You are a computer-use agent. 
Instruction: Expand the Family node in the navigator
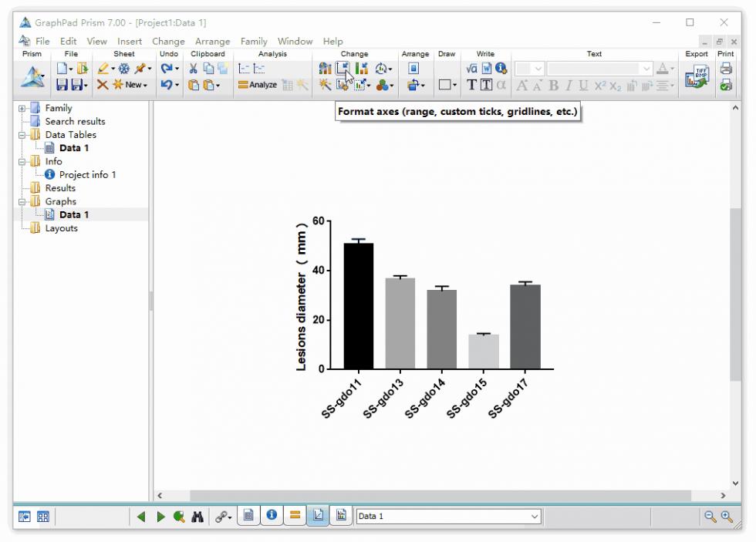(x=22, y=109)
